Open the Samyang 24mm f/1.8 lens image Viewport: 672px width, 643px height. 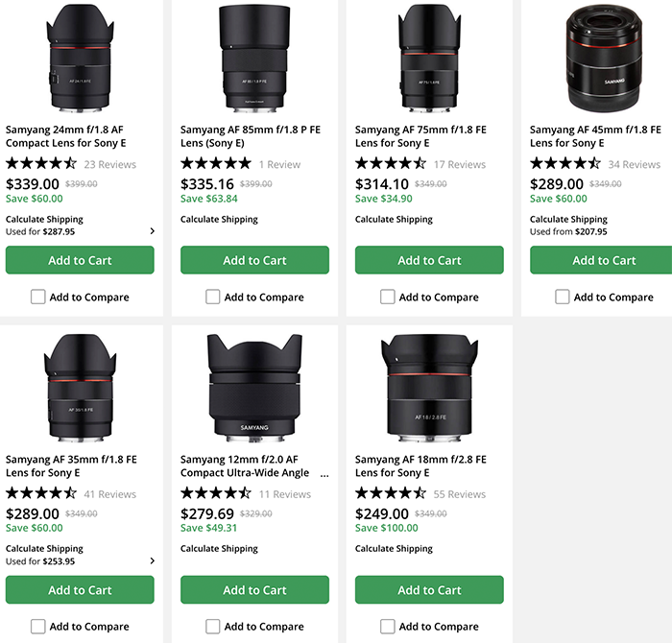tap(80, 58)
